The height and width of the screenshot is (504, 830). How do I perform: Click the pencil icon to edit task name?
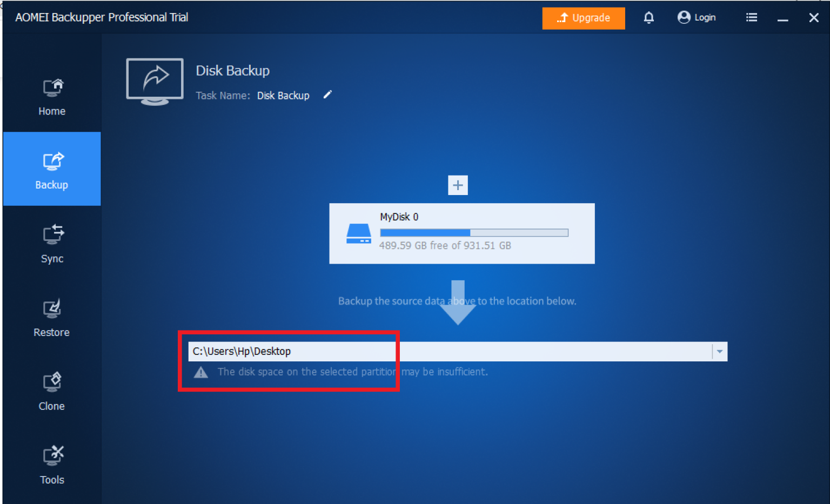(327, 95)
